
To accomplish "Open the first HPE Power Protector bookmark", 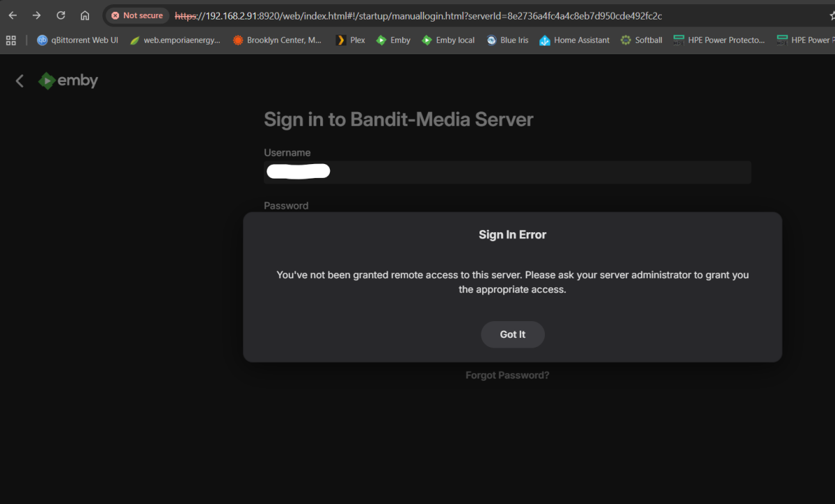I will (719, 40).
